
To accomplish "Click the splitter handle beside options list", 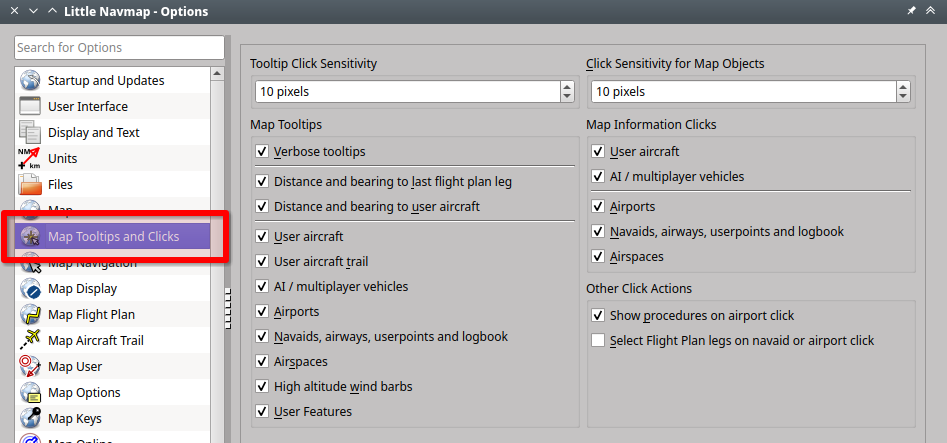I will pos(228,309).
